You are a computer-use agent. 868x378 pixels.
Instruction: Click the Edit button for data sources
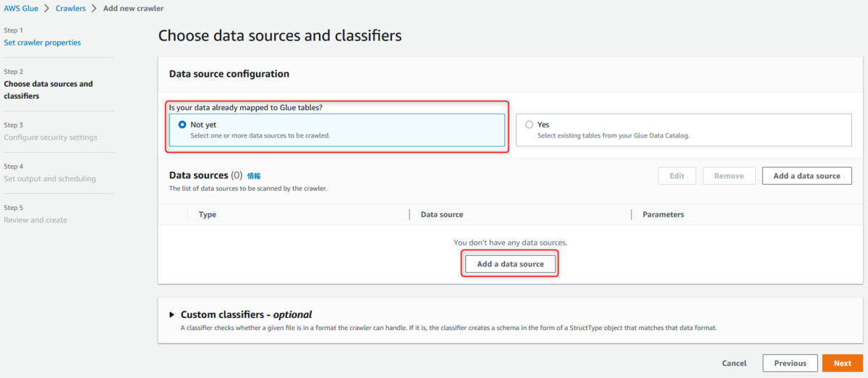coord(677,176)
